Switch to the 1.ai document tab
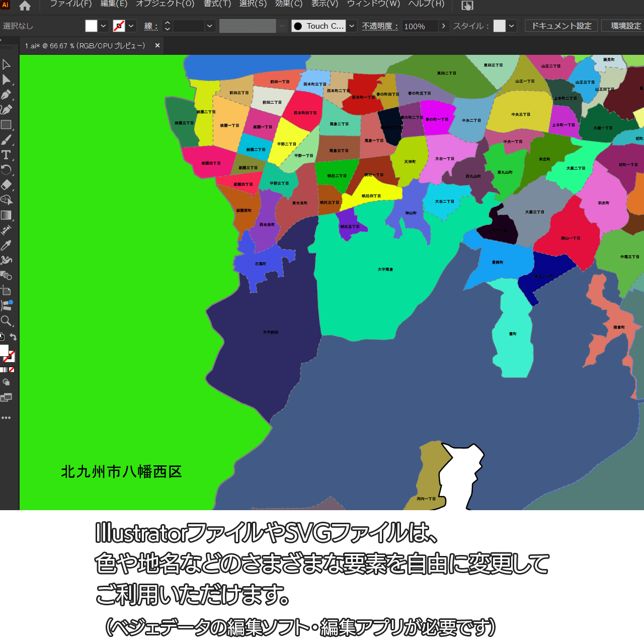Image resolution: width=644 pixels, height=644 pixels. (x=85, y=46)
